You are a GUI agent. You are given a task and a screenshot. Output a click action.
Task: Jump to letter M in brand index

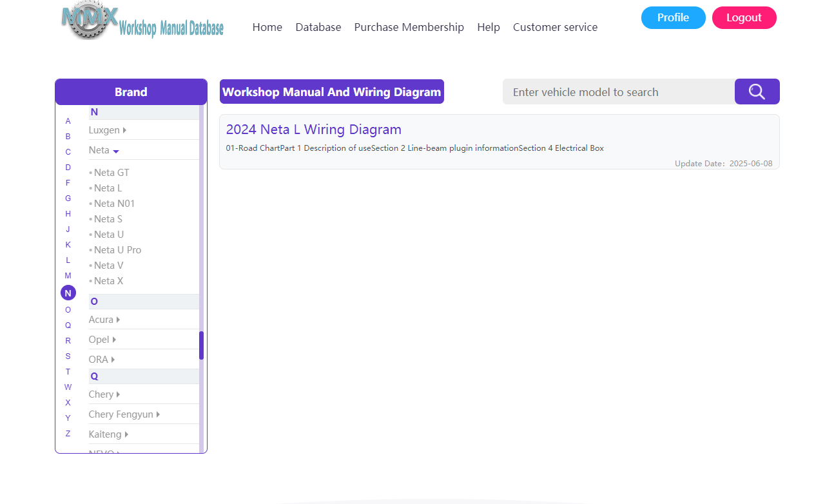(68, 276)
